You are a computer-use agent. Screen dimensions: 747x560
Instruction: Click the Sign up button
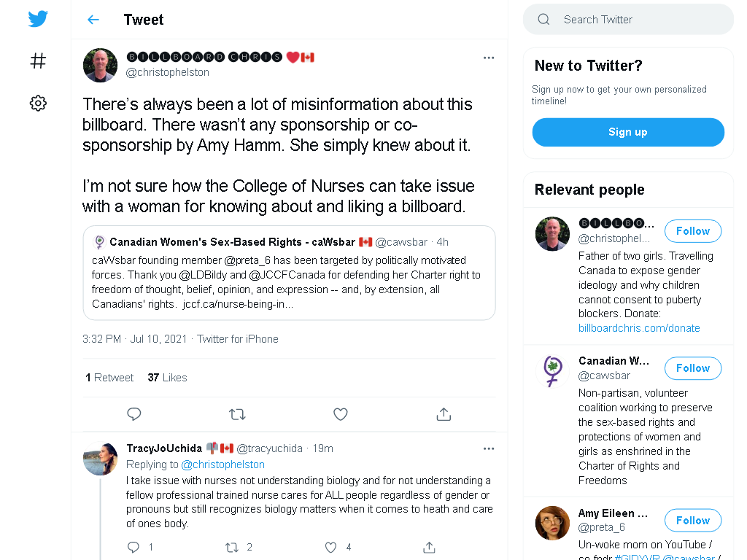pyautogui.click(x=628, y=132)
